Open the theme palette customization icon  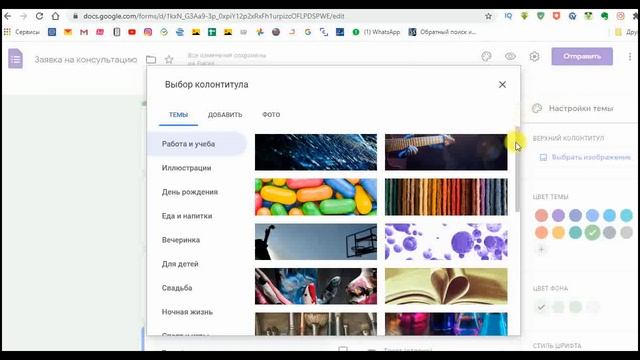[x=486, y=56]
